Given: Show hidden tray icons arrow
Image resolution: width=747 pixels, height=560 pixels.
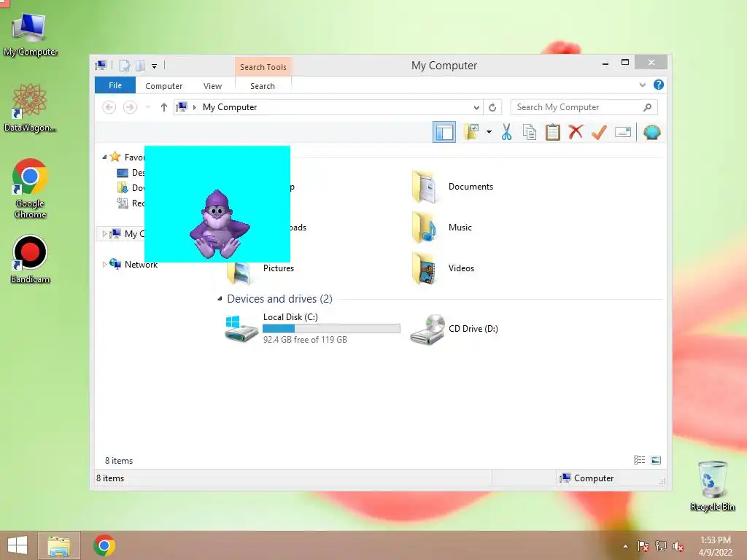Looking at the screenshot, I should pos(625,546).
